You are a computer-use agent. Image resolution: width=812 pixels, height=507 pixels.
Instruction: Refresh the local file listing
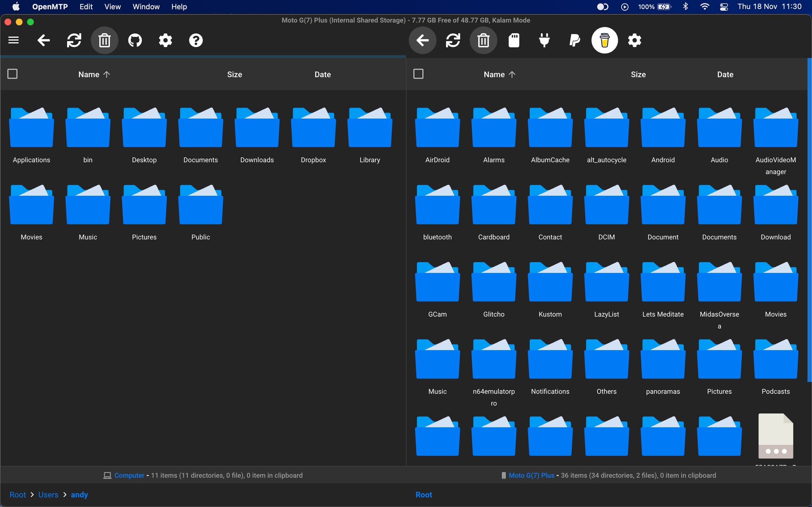click(x=74, y=40)
